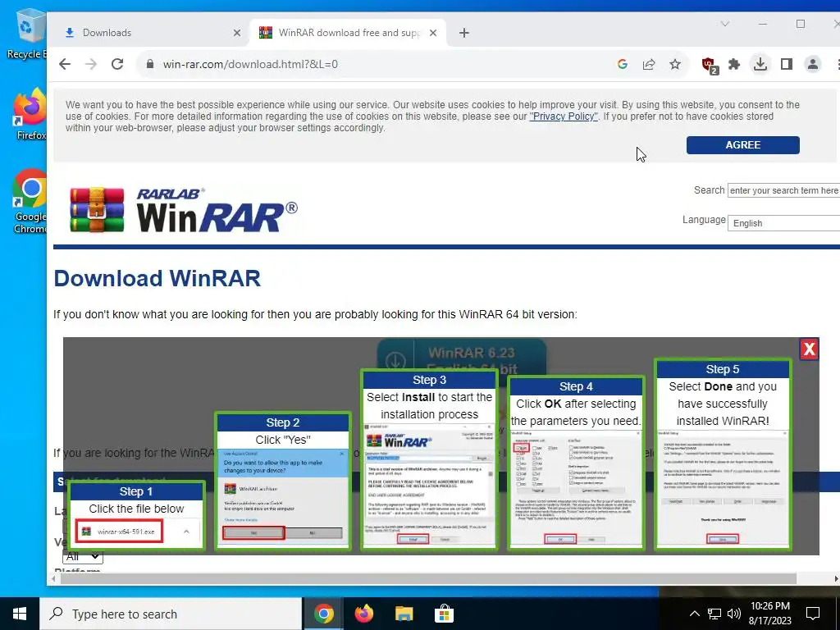Show Chrome downloads tray icon
Viewport: 840px width, 630px height.
point(760,64)
